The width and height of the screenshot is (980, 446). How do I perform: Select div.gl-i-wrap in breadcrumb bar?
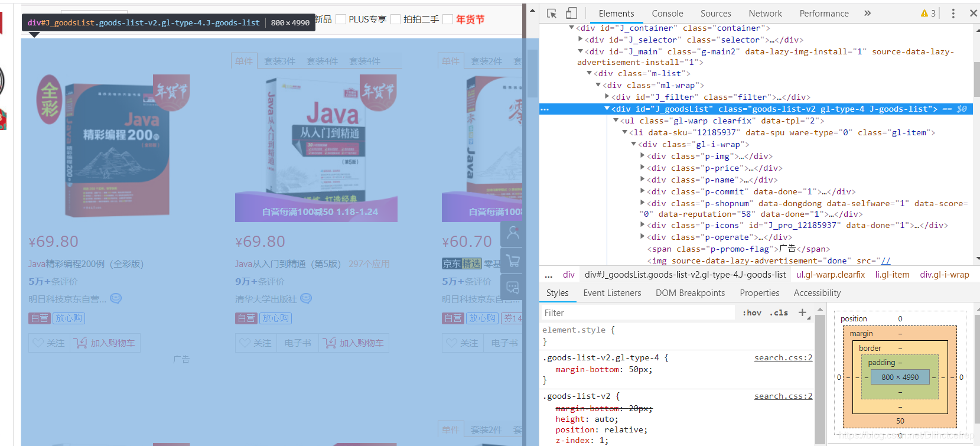coord(944,275)
